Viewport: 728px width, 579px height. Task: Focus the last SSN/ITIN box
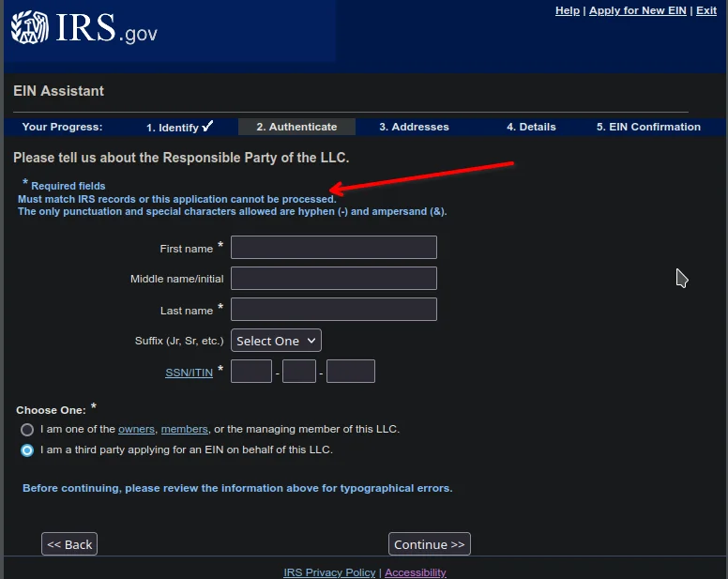(351, 371)
